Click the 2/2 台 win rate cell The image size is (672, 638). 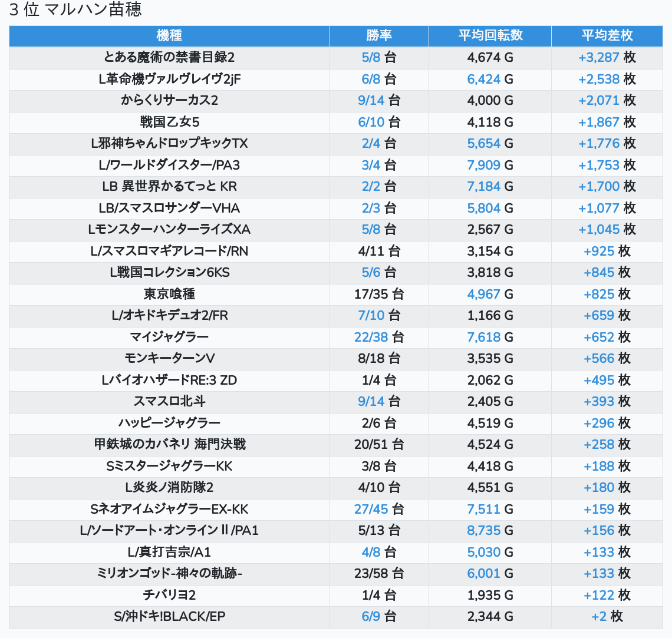click(x=379, y=187)
